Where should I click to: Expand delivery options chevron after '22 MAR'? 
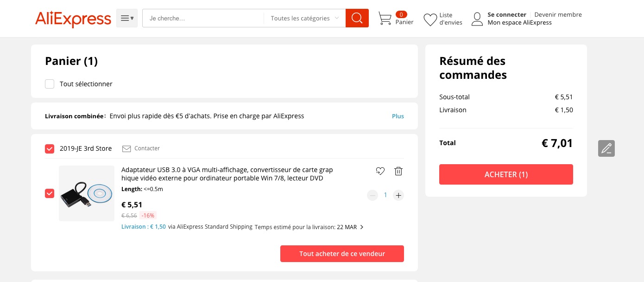pyautogui.click(x=362, y=227)
